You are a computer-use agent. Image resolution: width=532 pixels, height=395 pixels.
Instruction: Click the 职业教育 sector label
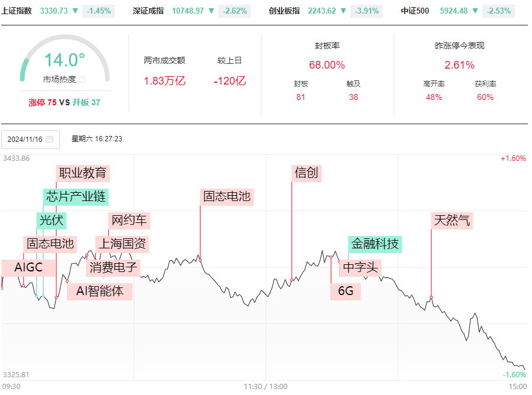(83, 173)
